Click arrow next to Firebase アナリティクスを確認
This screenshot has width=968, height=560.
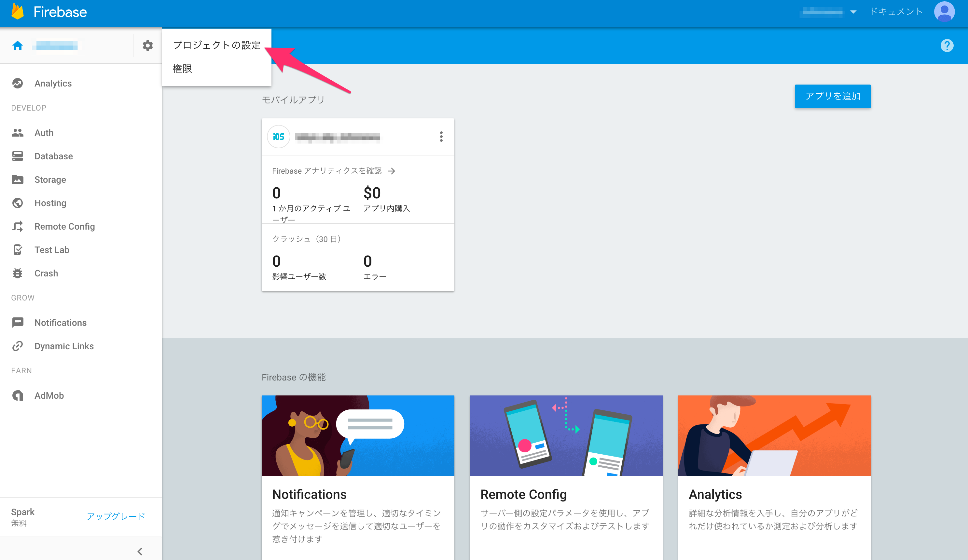pos(392,171)
